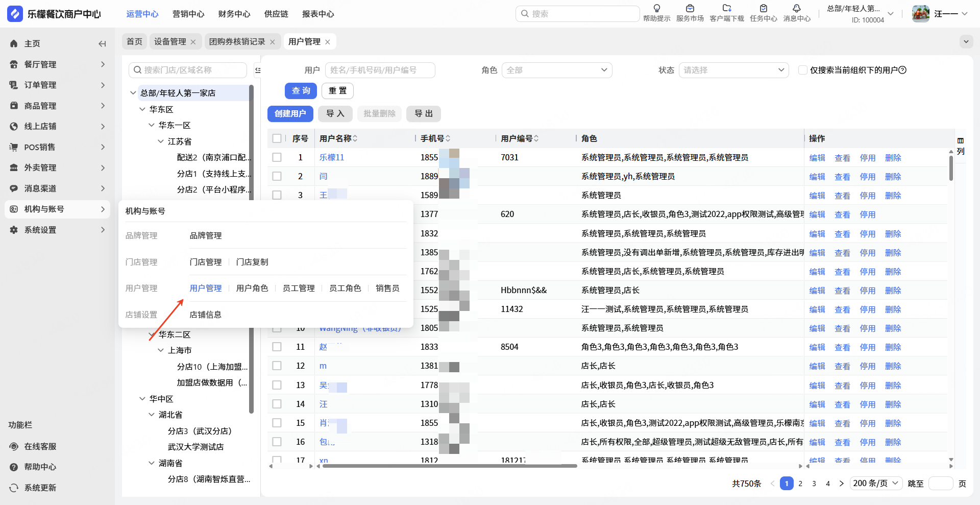This screenshot has width=980, height=505.
Task: Collapse the 湖北省 tree node
Action: pos(152,415)
